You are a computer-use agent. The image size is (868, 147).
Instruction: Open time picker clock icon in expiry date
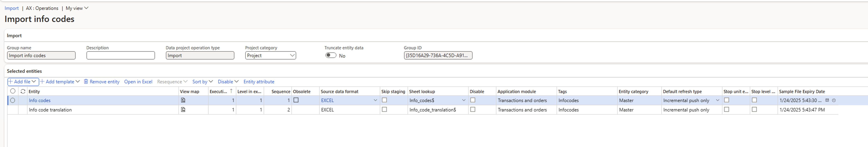[834, 100]
